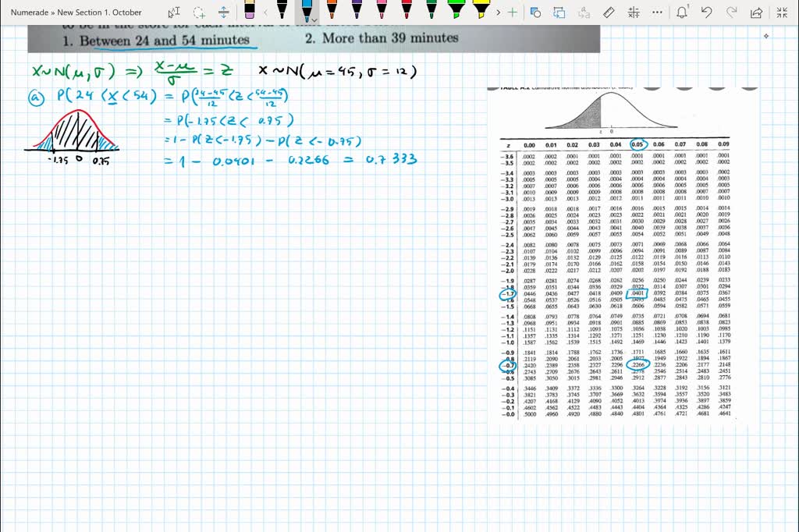This screenshot has height=532, width=799.
Task: Pick the orange pen
Action: (x=331, y=11)
